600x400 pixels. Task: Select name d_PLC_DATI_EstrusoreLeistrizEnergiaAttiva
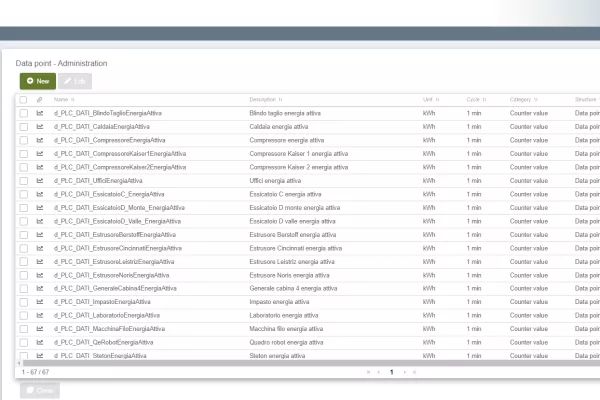coord(114,262)
